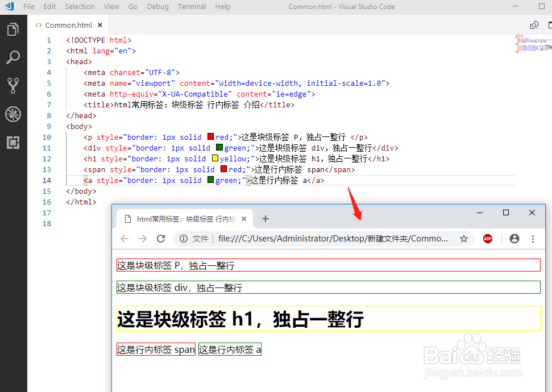
Task: Open the Debug menu in VS Code
Action: pos(157,6)
